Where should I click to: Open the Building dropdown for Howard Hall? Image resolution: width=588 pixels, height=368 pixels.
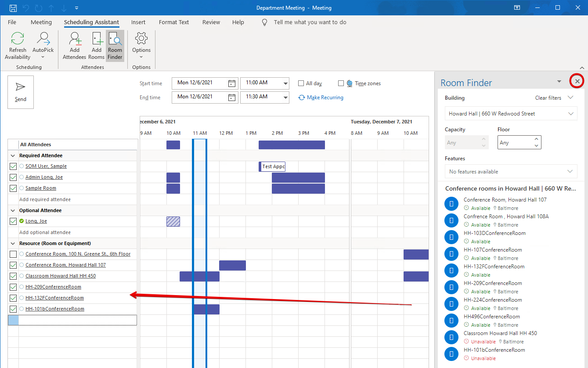(x=570, y=114)
